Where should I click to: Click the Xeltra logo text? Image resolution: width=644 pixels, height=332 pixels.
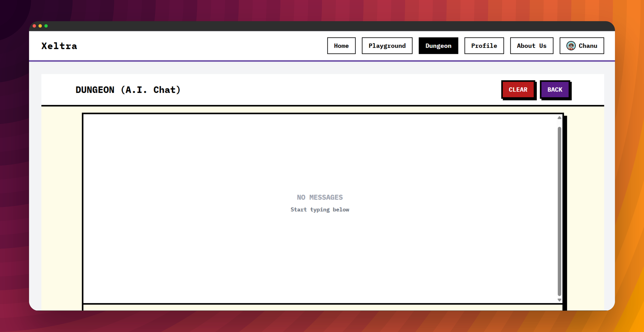pos(59,46)
